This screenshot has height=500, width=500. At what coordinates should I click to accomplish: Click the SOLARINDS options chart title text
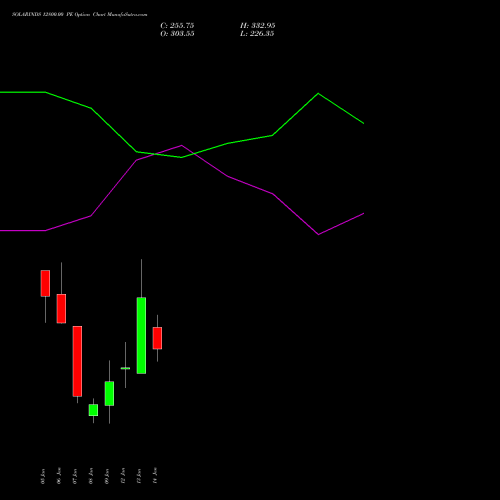click(x=79, y=15)
